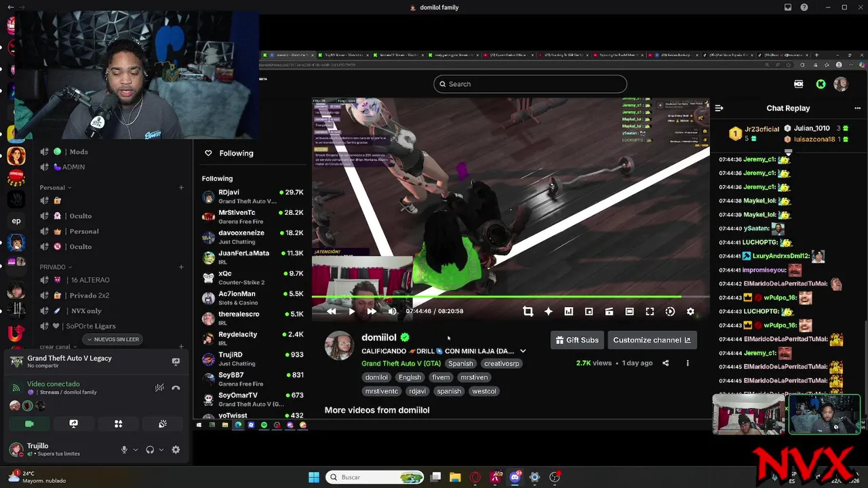The width and height of the screenshot is (868, 488).
Task: Start Discord screen share
Action: (74, 424)
